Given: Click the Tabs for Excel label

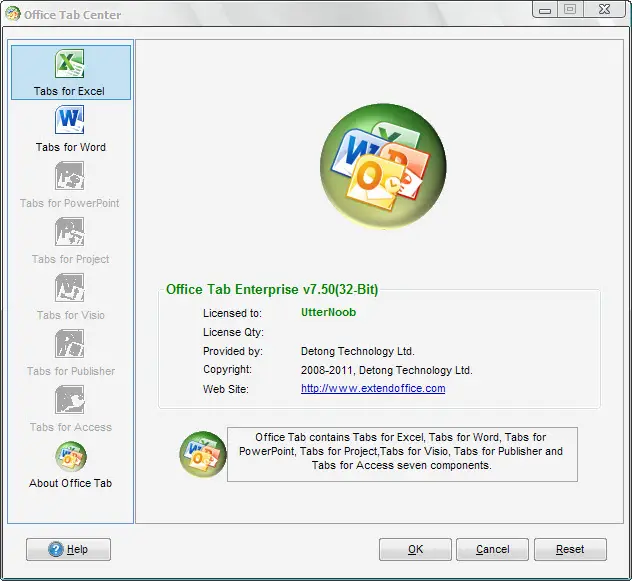Looking at the screenshot, I should click(69, 91).
